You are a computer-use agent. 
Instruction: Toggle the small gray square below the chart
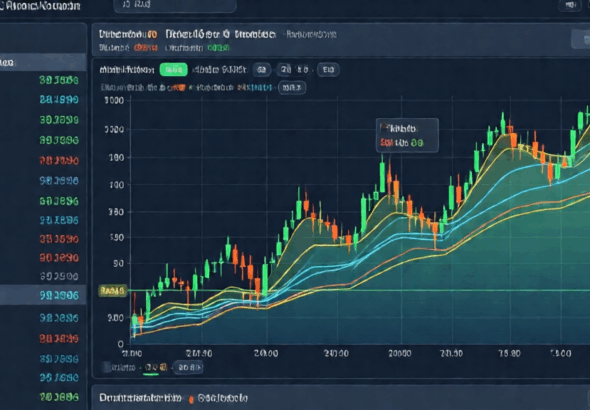pyautogui.click(x=107, y=367)
